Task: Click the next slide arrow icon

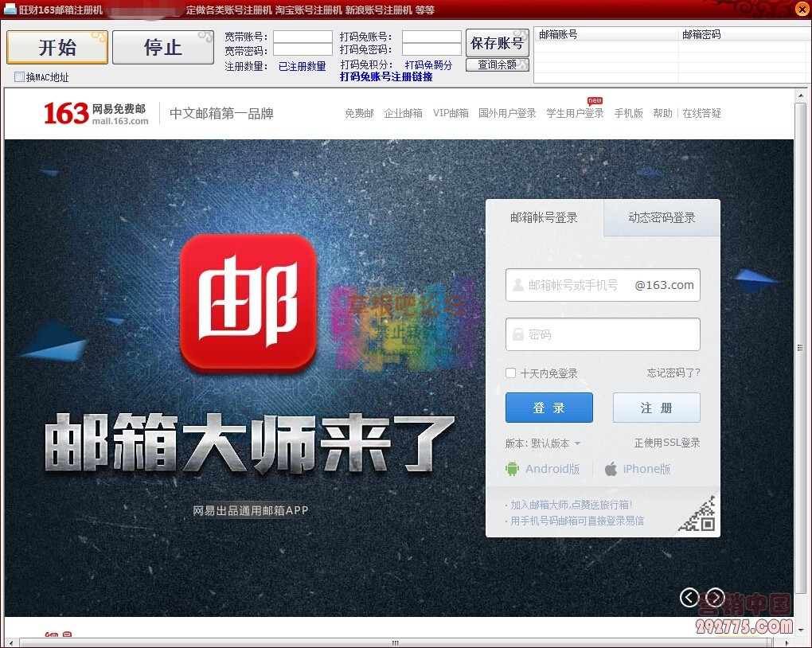Action: pos(715,597)
